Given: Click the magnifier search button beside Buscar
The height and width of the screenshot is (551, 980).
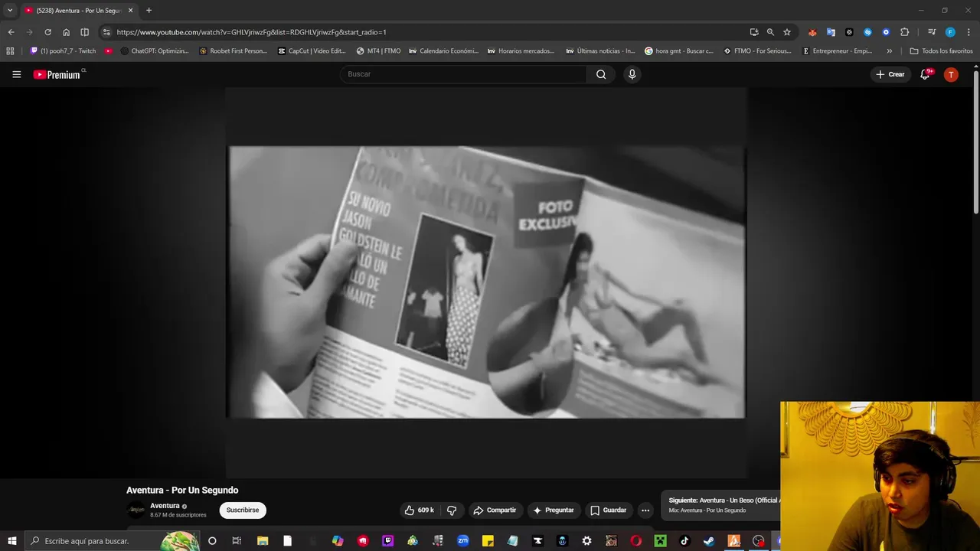Looking at the screenshot, I should pyautogui.click(x=601, y=74).
